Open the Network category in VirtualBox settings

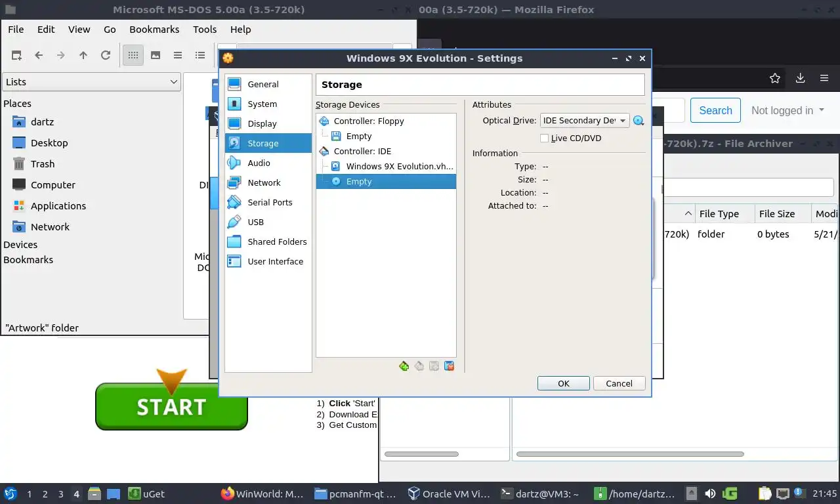pos(268,182)
